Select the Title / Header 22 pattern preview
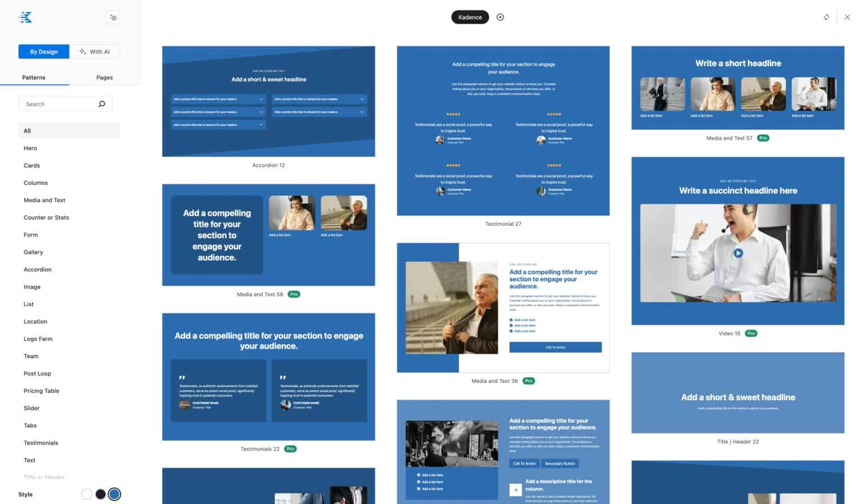The width and height of the screenshot is (865, 504). [x=738, y=393]
